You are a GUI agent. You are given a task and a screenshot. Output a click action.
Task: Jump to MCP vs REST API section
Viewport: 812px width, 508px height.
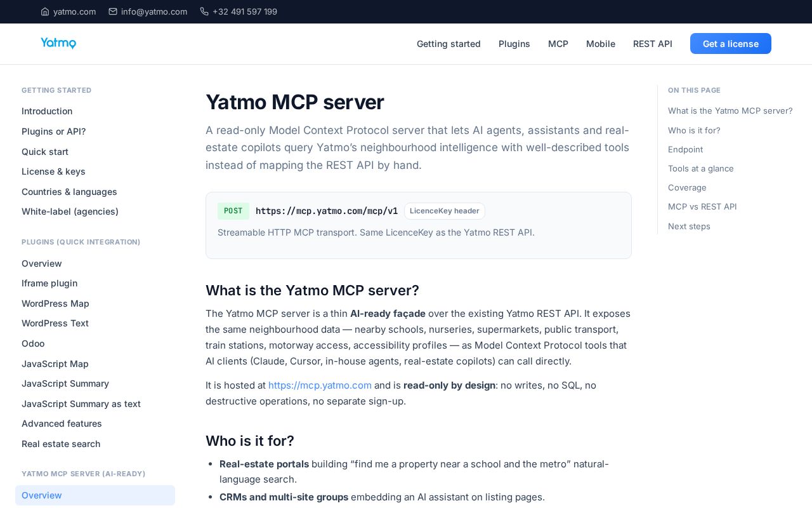point(702,206)
